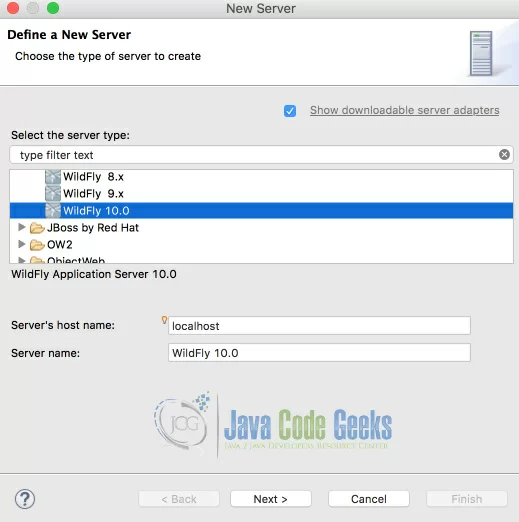Close the New Server window
The image size is (519, 522).
point(13,8)
